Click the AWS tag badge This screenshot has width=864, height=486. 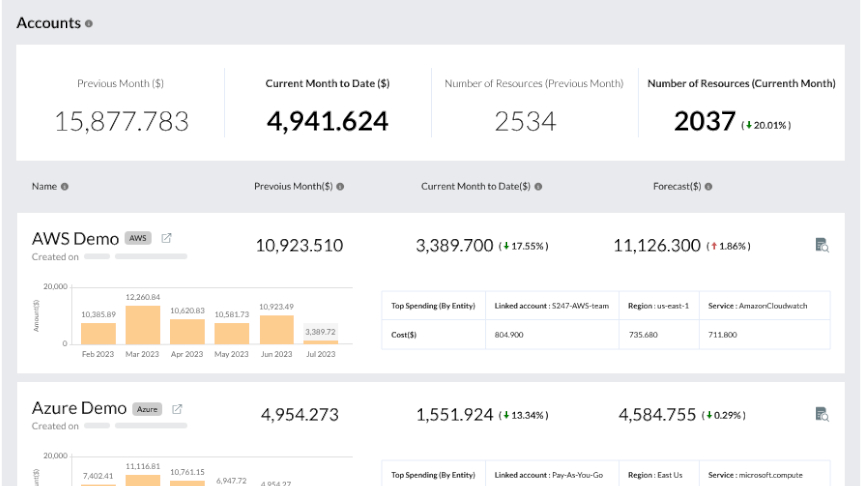[x=138, y=238]
